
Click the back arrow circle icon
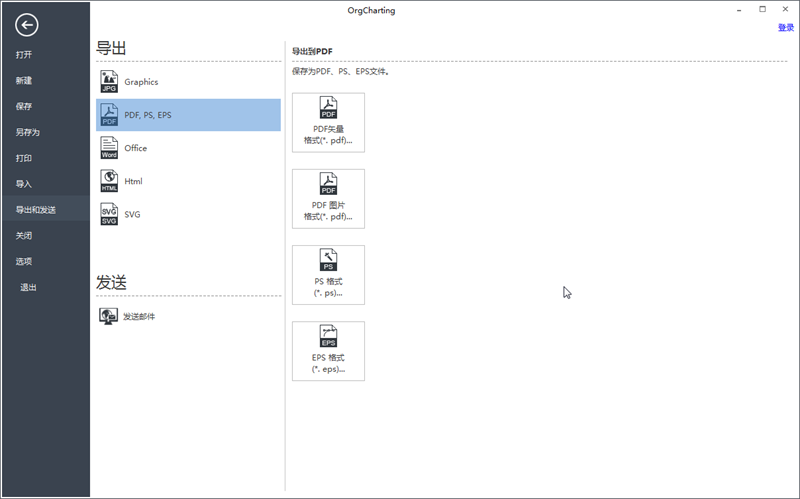27,24
